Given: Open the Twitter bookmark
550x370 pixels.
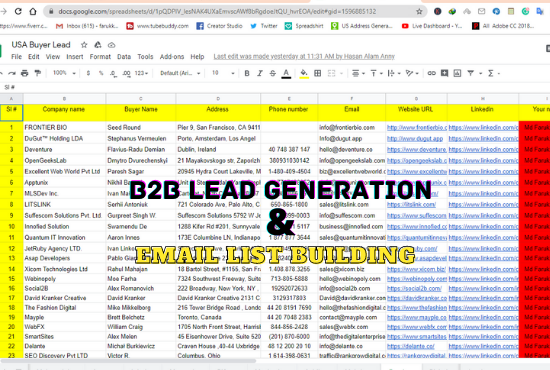Looking at the screenshot, I should tap(263, 26).
